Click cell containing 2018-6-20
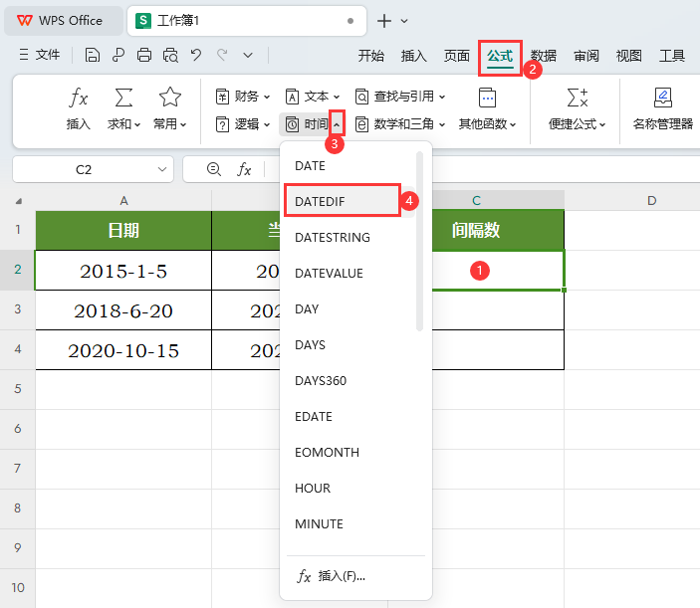The width and height of the screenshot is (700, 608). click(123, 310)
